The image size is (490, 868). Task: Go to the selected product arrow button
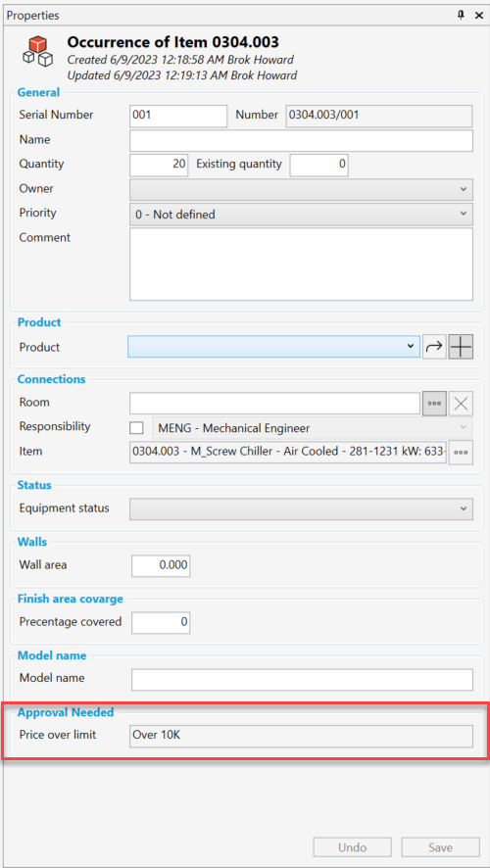(434, 347)
